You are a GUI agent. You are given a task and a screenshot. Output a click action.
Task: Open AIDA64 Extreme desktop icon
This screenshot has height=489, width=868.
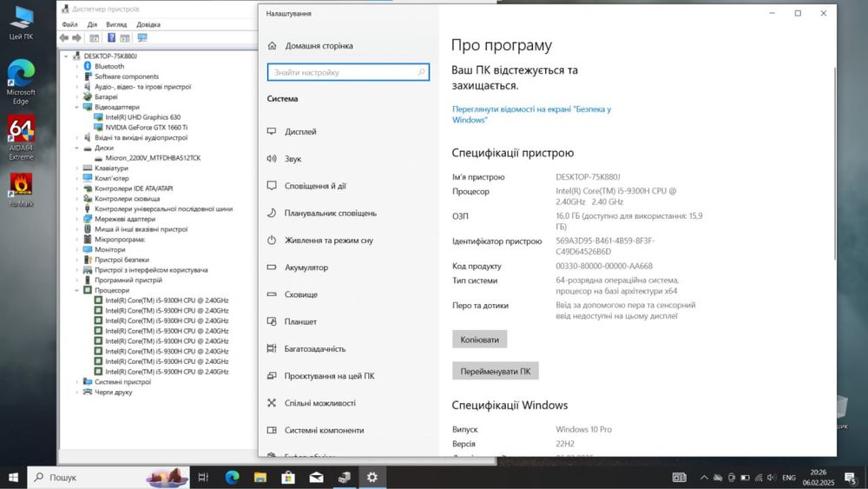pyautogui.click(x=21, y=138)
